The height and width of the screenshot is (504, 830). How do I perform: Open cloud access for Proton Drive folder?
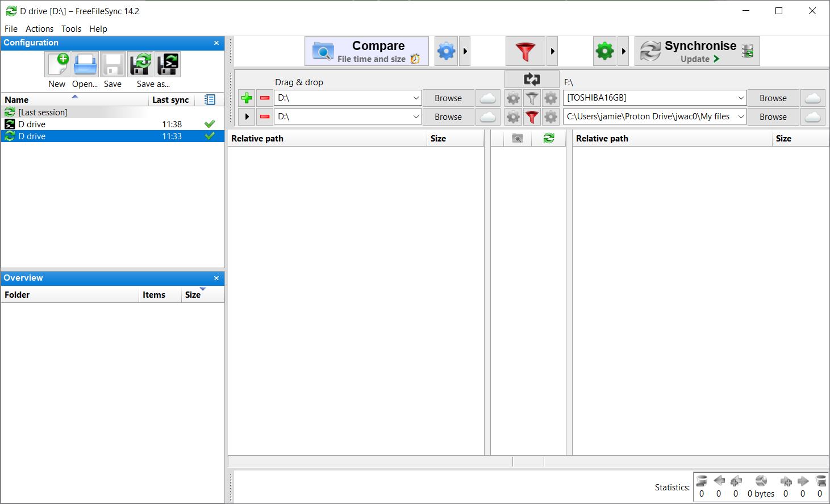[813, 117]
